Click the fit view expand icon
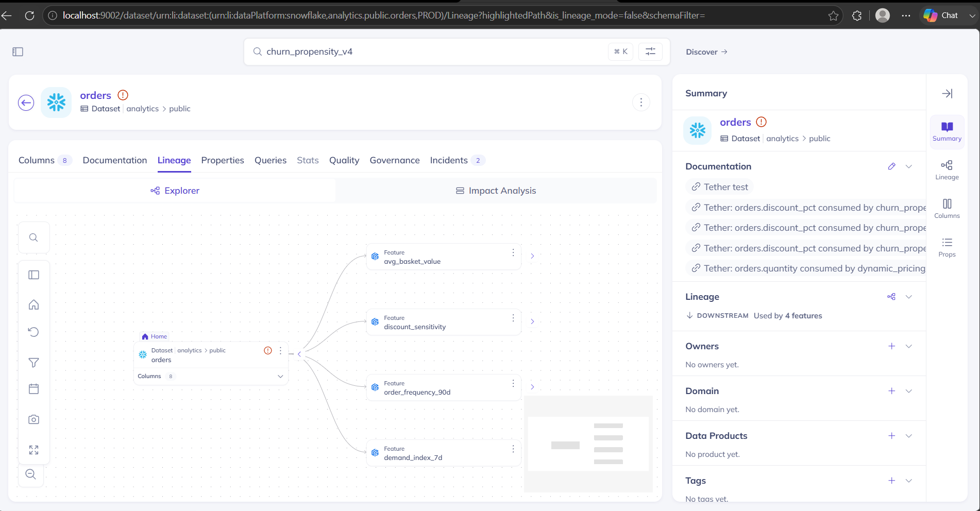The width and height of the screenshot is (980, 511). (x=33, y=450)
